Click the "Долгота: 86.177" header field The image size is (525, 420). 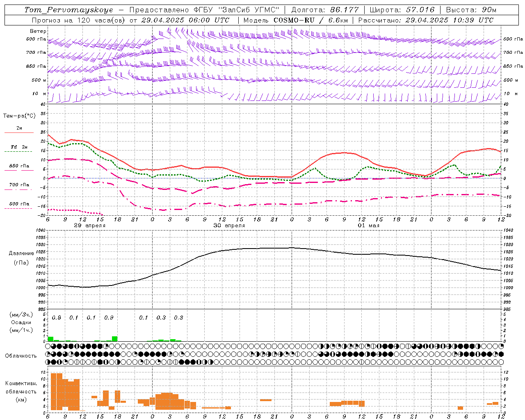pos(325,10)
